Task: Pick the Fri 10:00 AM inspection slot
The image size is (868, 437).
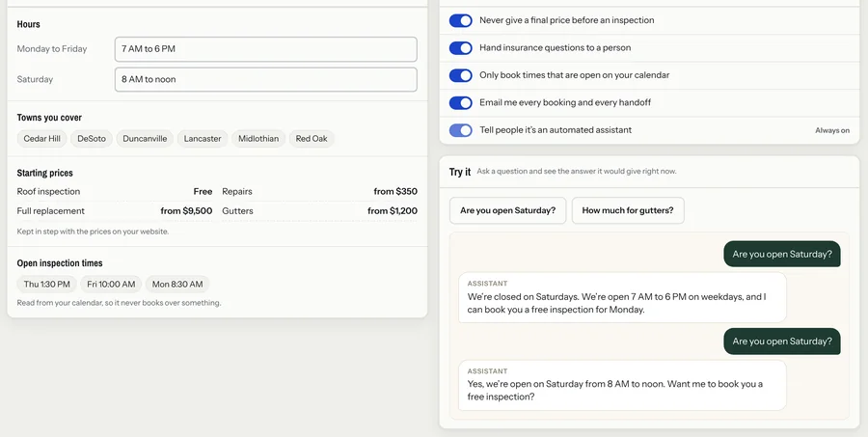Action: pyautogui.click(x=111, y=285)
